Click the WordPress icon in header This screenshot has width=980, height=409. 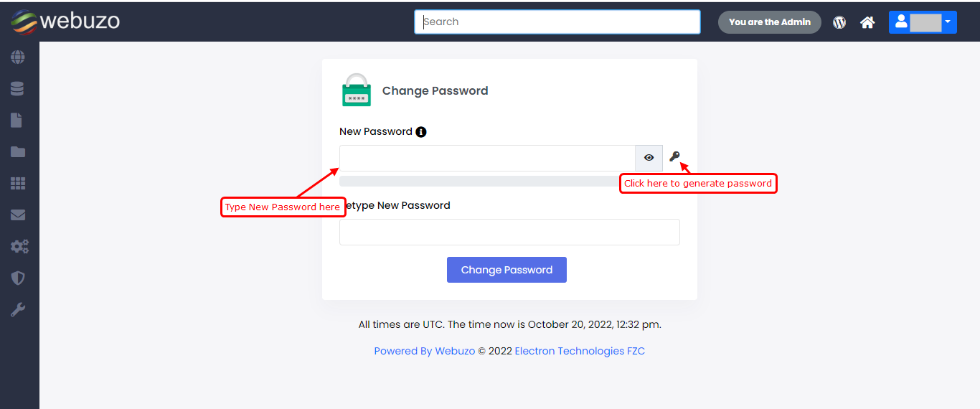pos(839,22)
